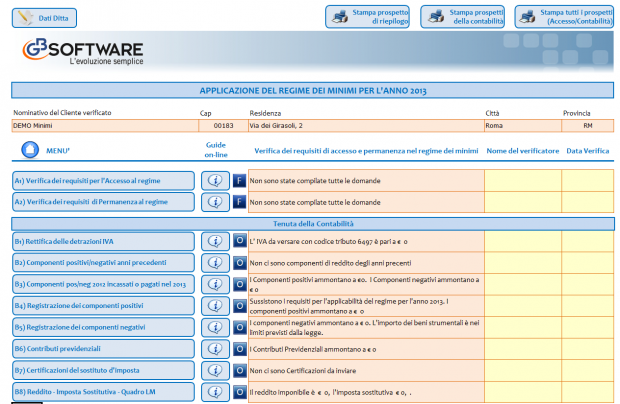Image resolution: width=620 pixels, height=404 pixels.
Task: Click the F status icon in A2 row
Action: click(x=239, y=202)
